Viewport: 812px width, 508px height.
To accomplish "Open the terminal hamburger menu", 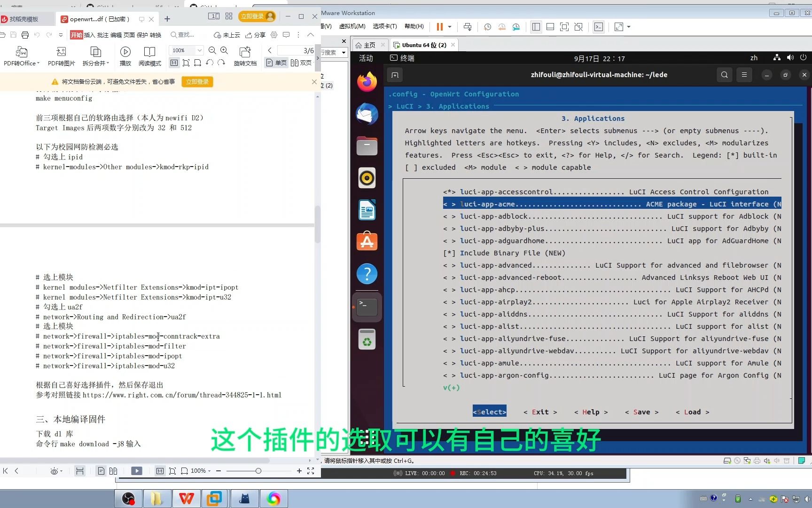I will 744,75.
